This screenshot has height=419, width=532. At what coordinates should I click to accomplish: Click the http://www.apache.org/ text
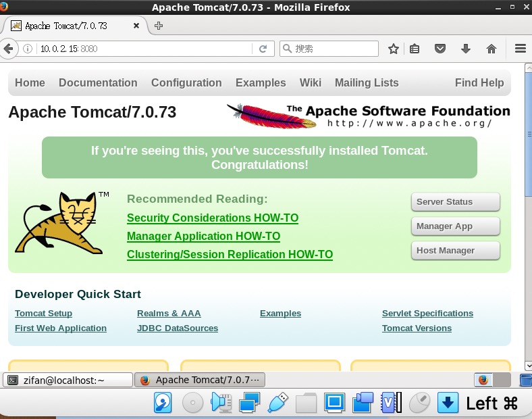(x=410, y=123)
